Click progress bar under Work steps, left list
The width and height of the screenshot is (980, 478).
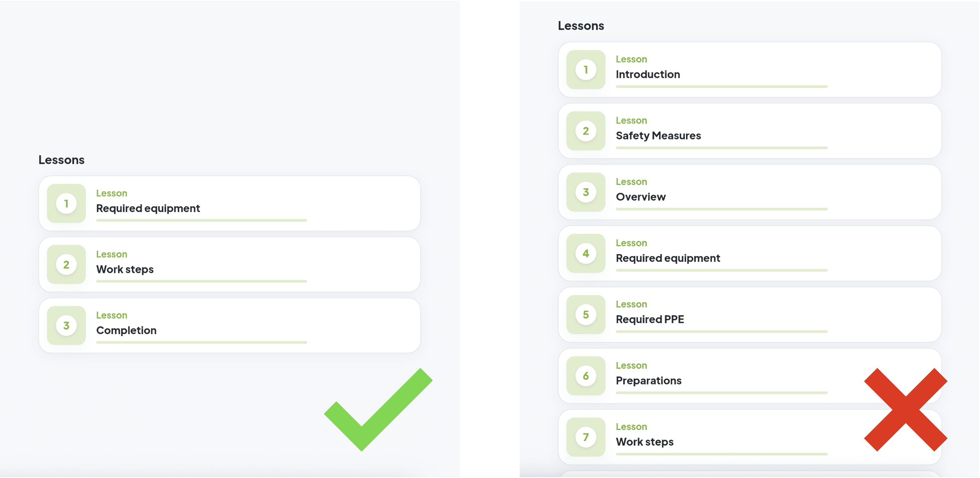pyautogui.click(x=201, y=281)
